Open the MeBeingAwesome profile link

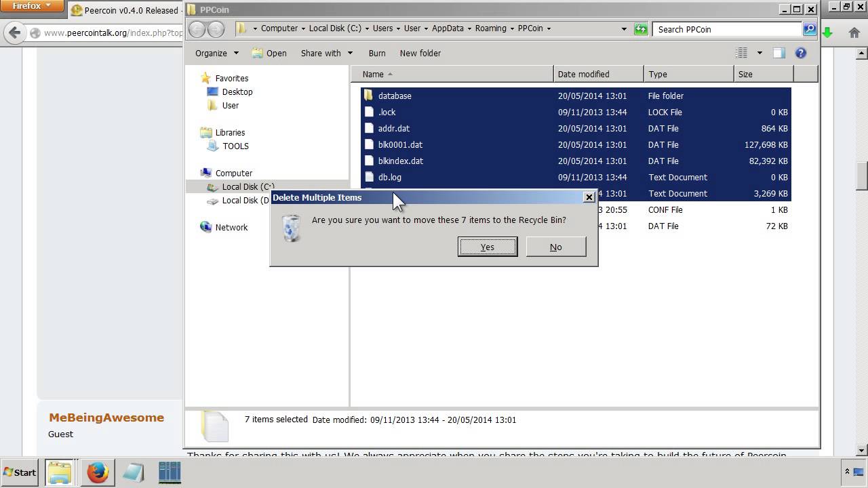106,418
